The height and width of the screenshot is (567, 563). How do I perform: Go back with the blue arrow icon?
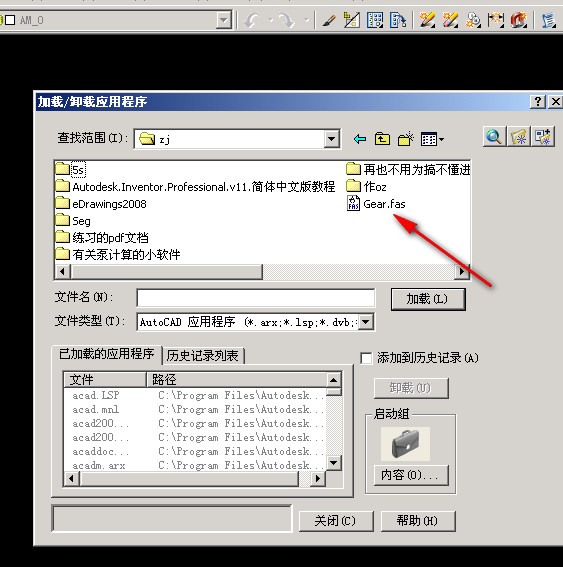point(360,139)
